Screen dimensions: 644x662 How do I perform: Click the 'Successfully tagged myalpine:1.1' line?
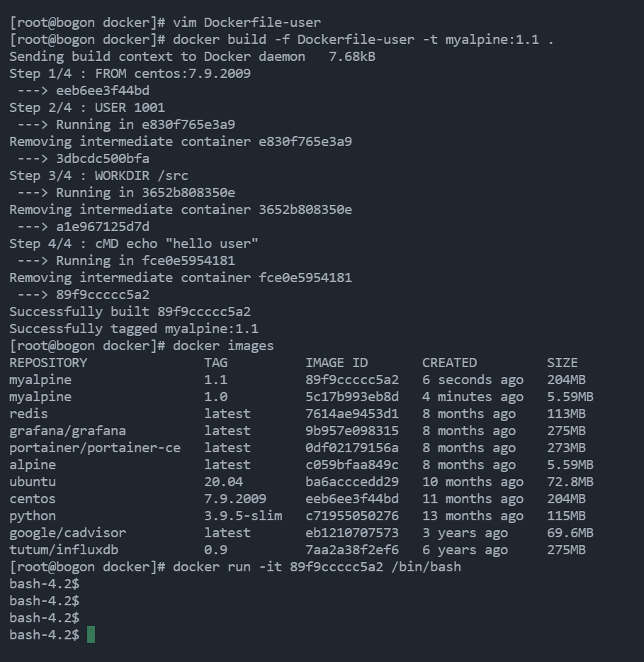(x=134, y=328)
